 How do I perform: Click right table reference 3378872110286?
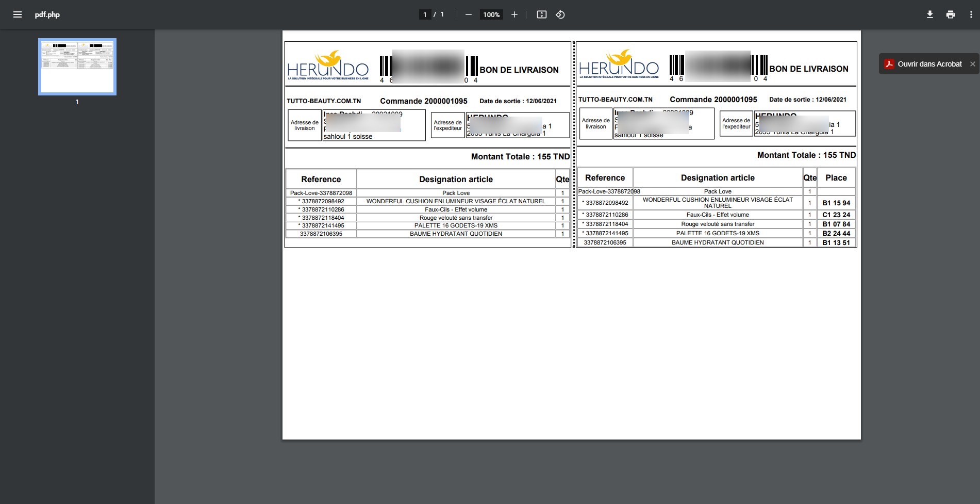coord(605,215)
